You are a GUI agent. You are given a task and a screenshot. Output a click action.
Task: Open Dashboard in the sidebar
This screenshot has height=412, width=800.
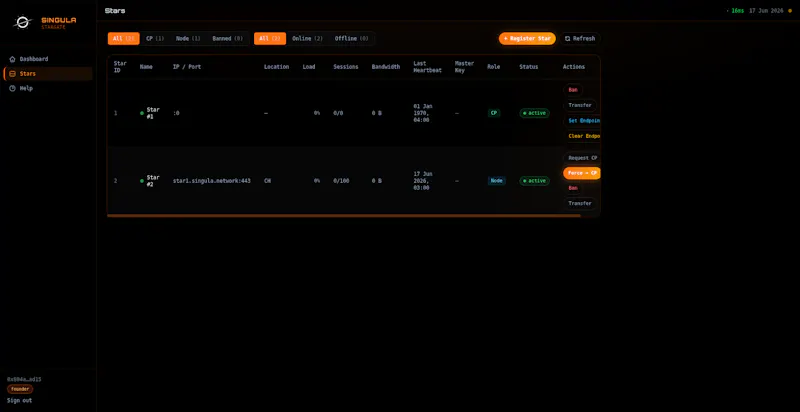point(48,59)
